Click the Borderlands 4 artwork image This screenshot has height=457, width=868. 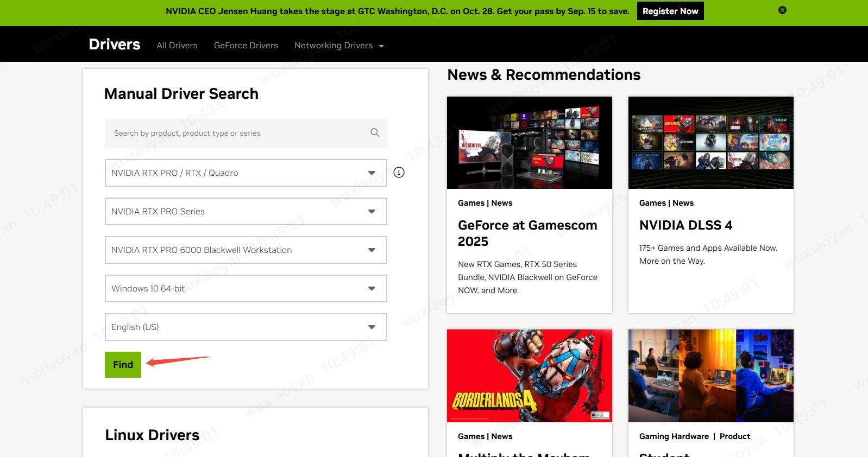(529, 376)
